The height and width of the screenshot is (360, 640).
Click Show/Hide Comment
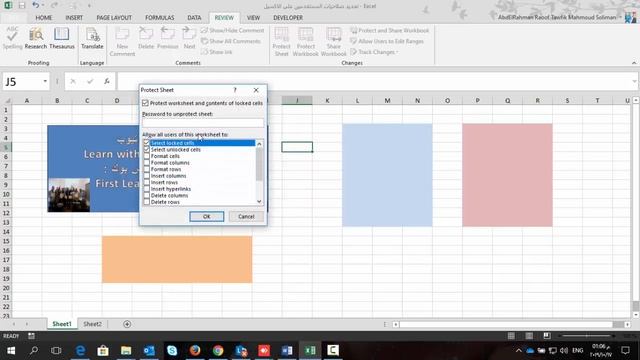232,31
